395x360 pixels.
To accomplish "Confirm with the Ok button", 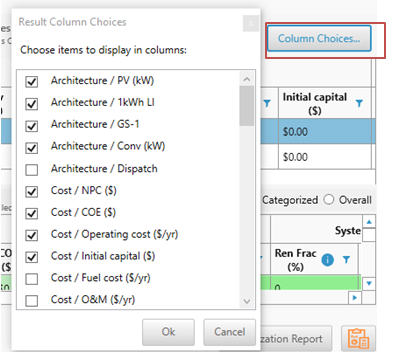I will (168, 332).
